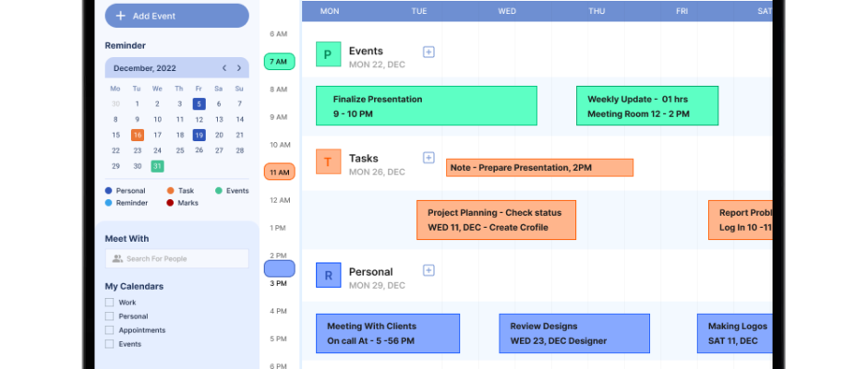The width and height of the screenshot is (868, 369).
Task: Click the plus icon next to Events
Action: pyautogui.click(x=428, y=52)
